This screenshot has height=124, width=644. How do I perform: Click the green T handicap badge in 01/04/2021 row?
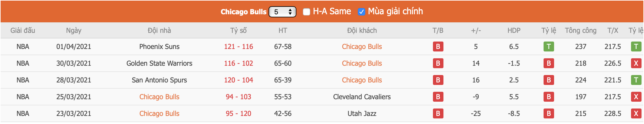pos(549,46)
